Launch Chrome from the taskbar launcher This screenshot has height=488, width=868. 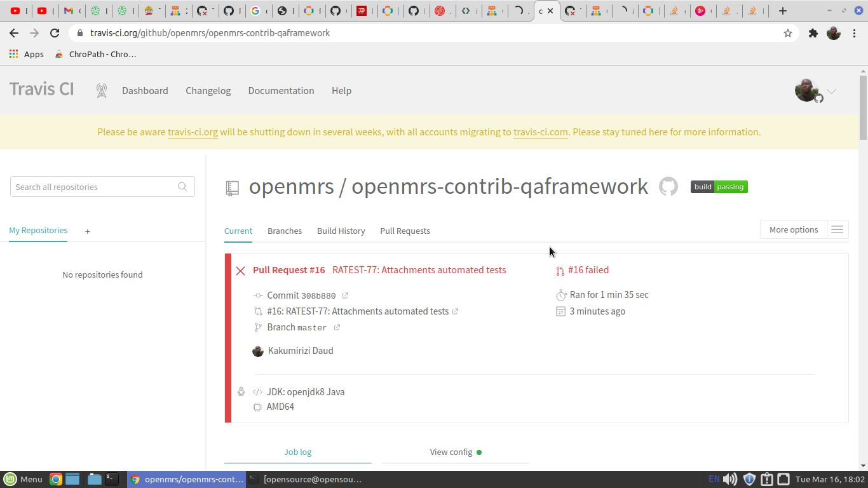point(56,479)
